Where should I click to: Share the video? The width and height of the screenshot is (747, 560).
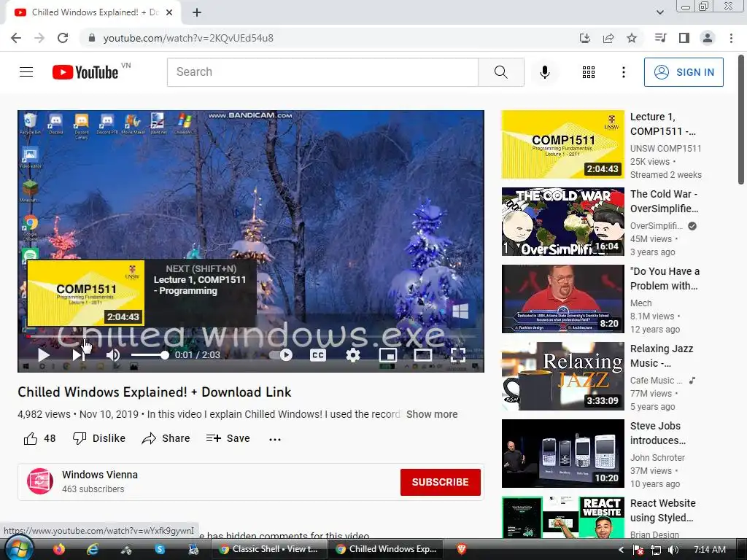pyautogui.click(x=166, y=438)
